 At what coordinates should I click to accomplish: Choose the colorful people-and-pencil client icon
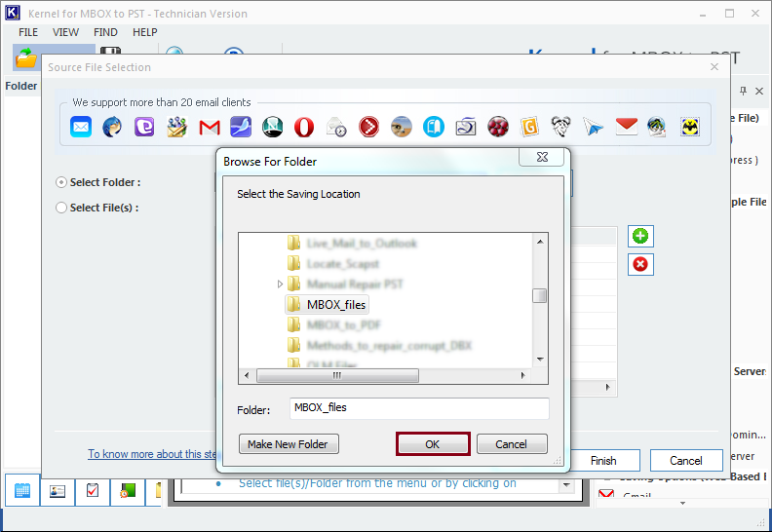tap(176, 127)
